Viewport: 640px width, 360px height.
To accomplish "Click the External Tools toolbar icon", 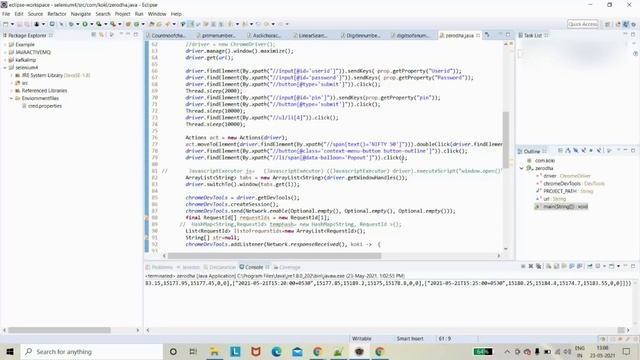I will (113, 24).
